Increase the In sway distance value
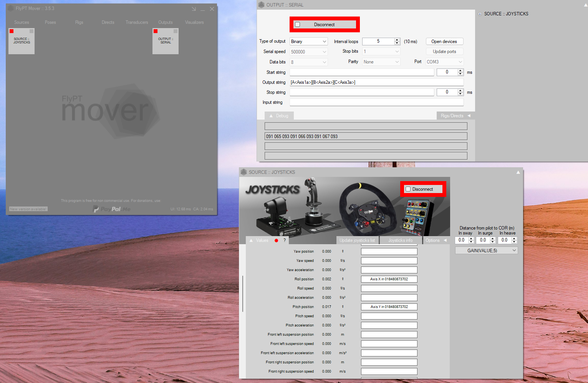 click(x=471, y=238)
